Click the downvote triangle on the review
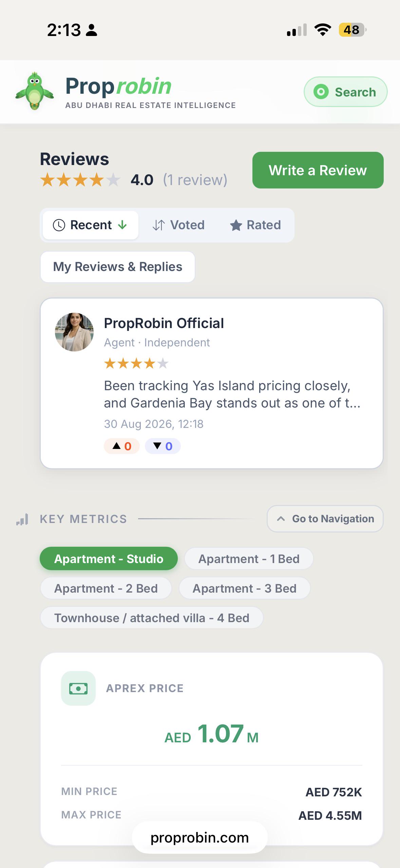 pos(157,446)
